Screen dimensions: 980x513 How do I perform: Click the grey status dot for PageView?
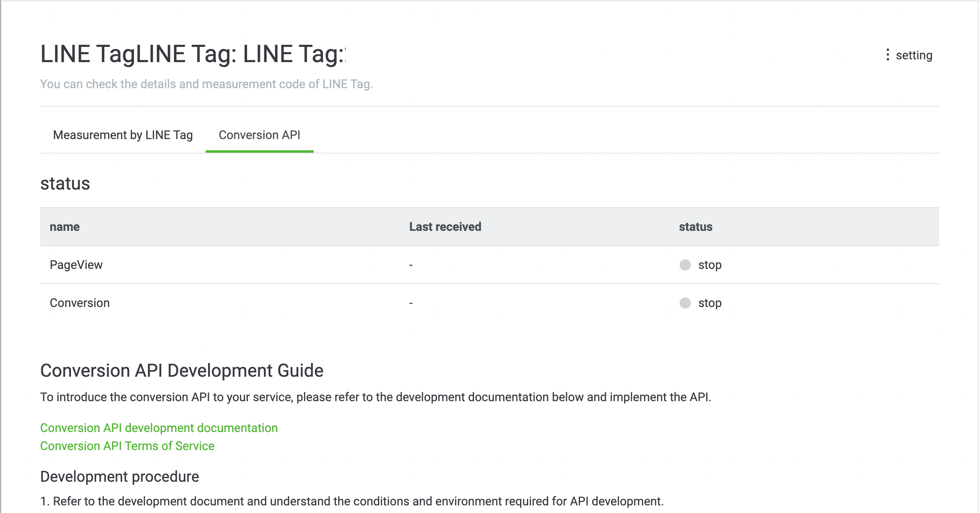685,265
